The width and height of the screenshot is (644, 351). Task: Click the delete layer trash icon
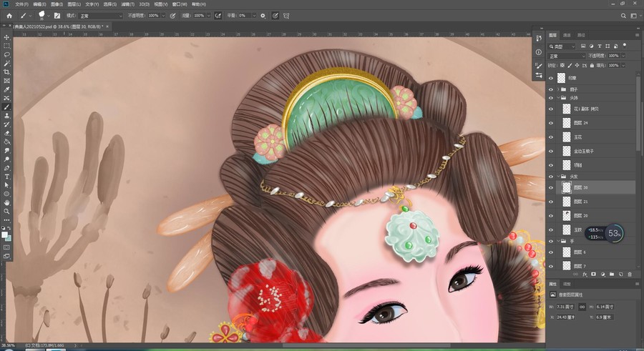point(630,275)
